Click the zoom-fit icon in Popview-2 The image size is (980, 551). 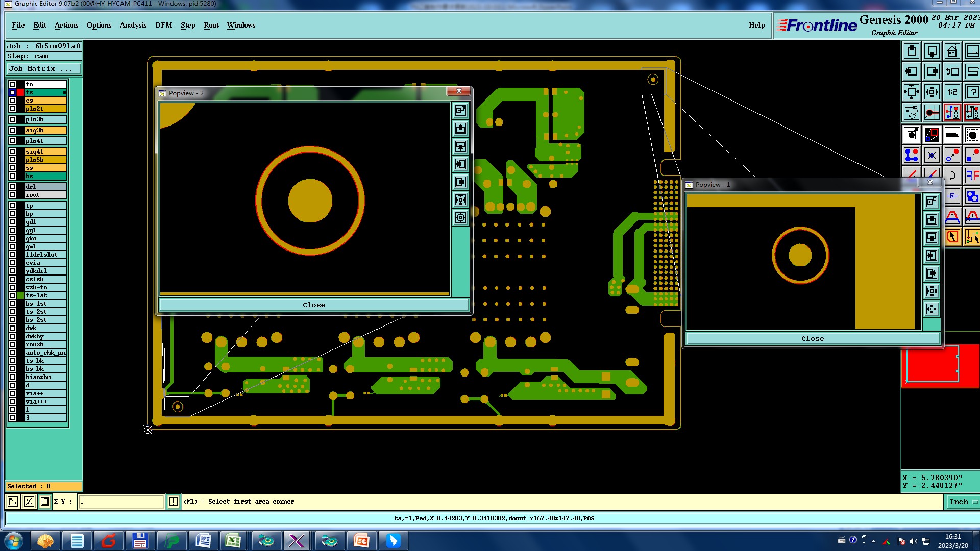tap(460, 199)
